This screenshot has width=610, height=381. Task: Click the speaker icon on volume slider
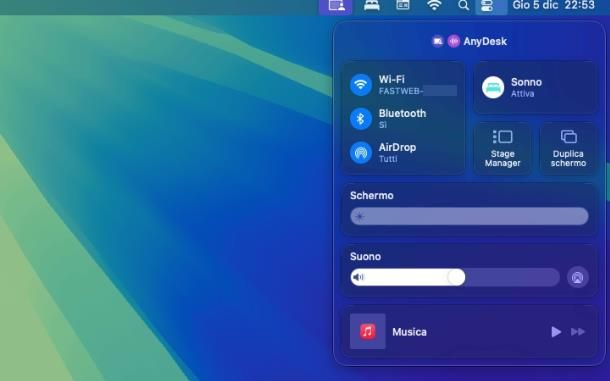point(358,277)
